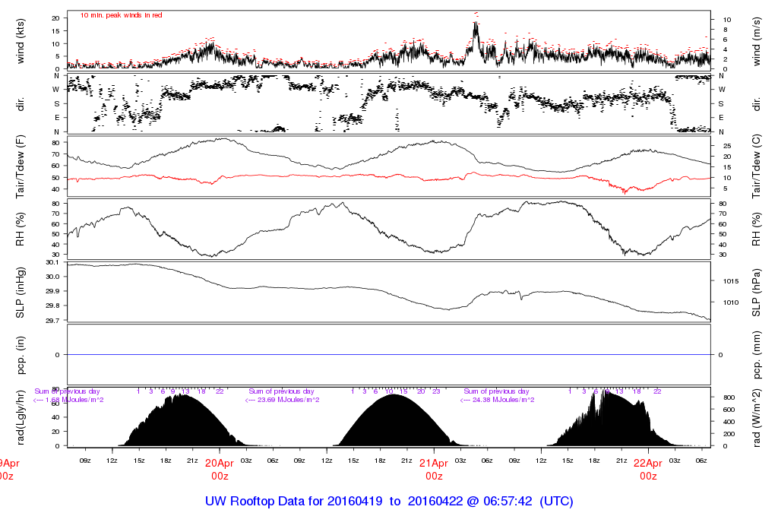The image size is (778, 532).
Task: Click the '21Apr 00z' date marker
Action: [x=434, y=470]
